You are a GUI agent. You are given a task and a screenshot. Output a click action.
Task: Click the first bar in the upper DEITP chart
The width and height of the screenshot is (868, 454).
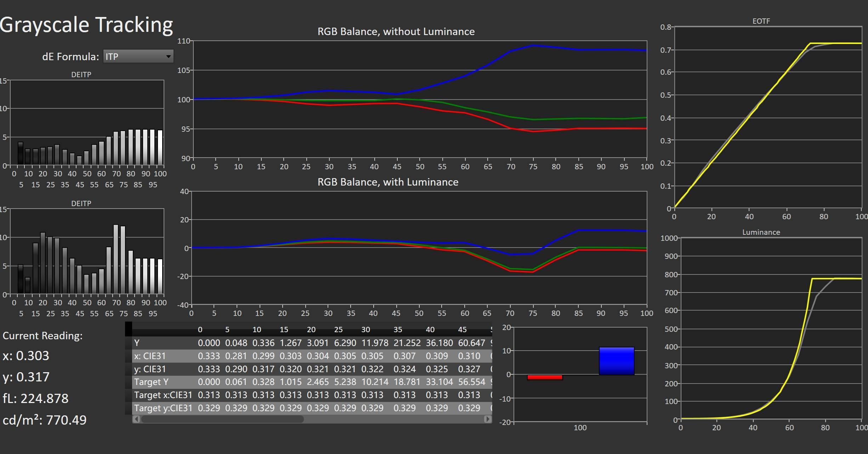(x=21, y=153)
